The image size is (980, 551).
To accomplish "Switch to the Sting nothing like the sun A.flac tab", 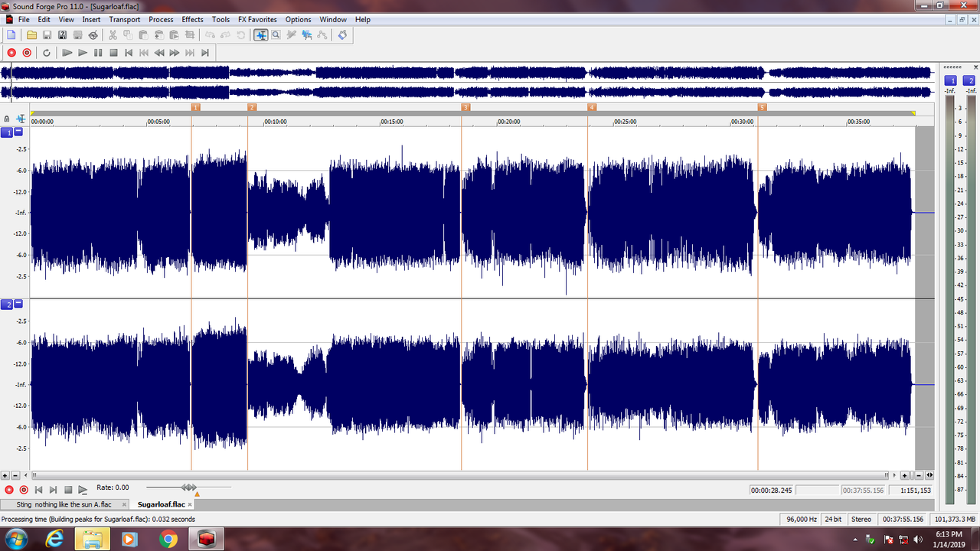I will [x=64, y=504].
